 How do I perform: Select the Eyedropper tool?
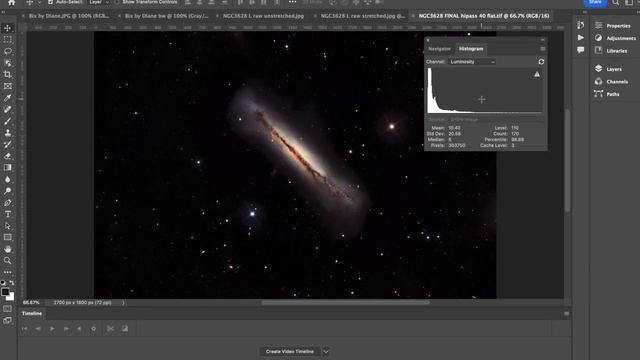pyautogui.click(x=7, y=98)
